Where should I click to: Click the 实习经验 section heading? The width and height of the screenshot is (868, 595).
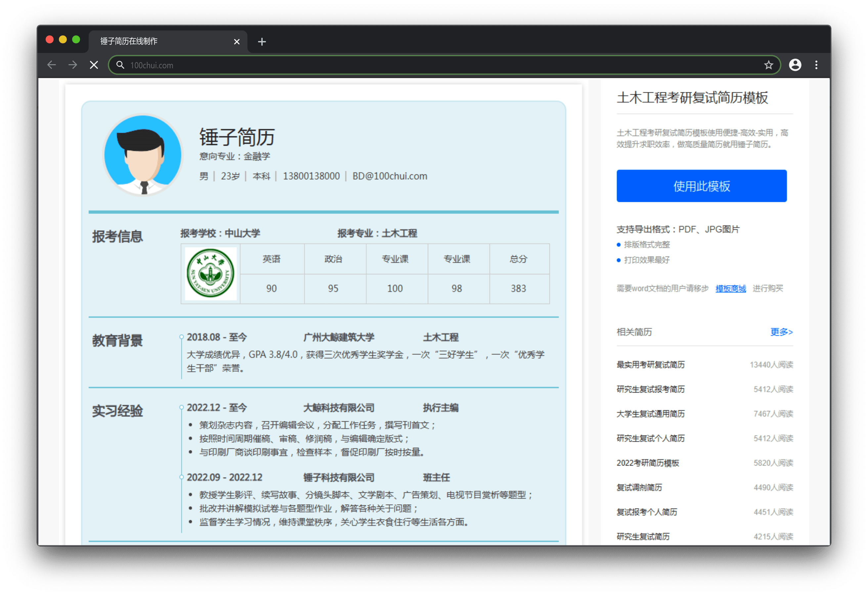coord(117,411)
